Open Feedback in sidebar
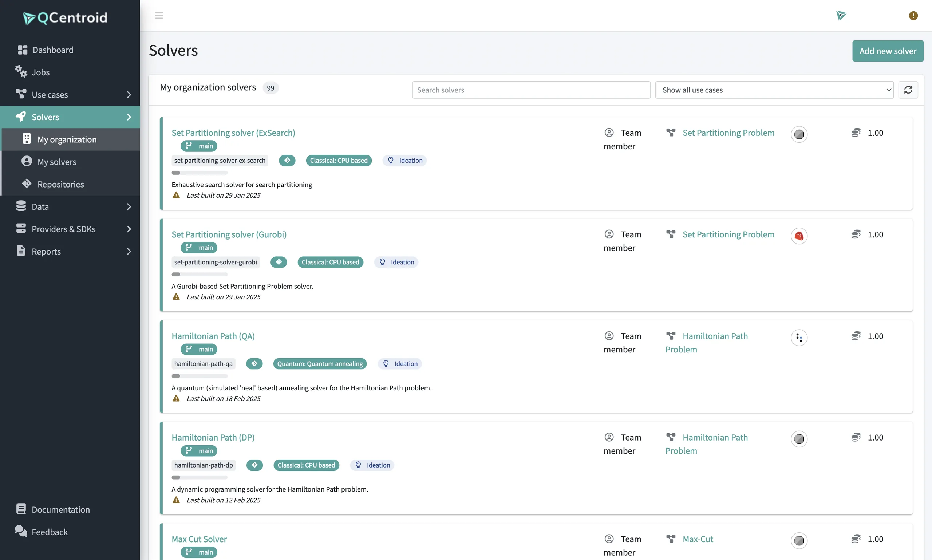The image size is (932, 560). click(70, 532)
